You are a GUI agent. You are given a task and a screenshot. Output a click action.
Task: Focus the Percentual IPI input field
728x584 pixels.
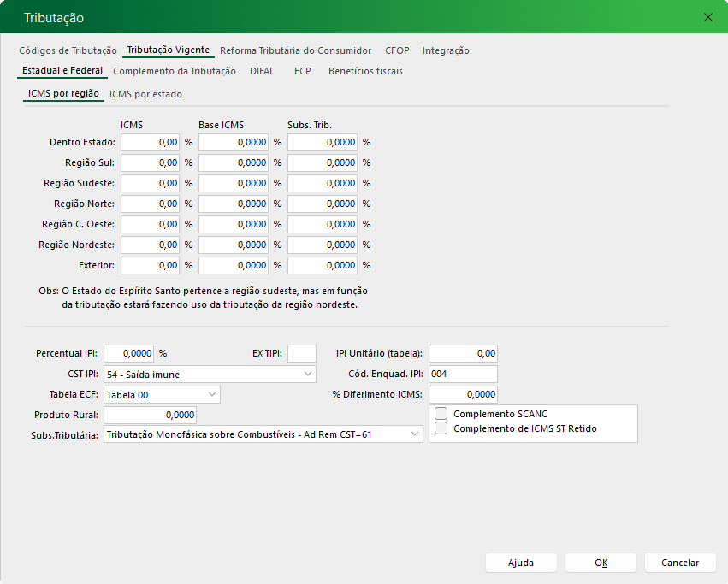click(128, 353)
